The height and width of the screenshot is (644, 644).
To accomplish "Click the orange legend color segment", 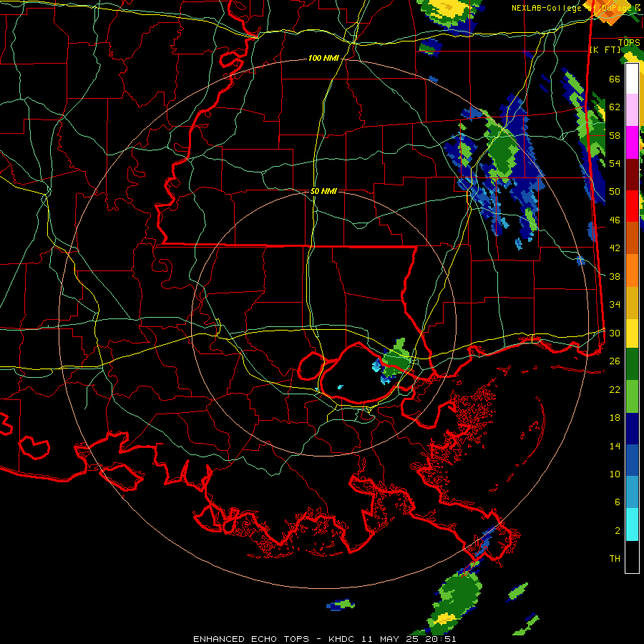I will pyautogui.click(x=632, y=270).
